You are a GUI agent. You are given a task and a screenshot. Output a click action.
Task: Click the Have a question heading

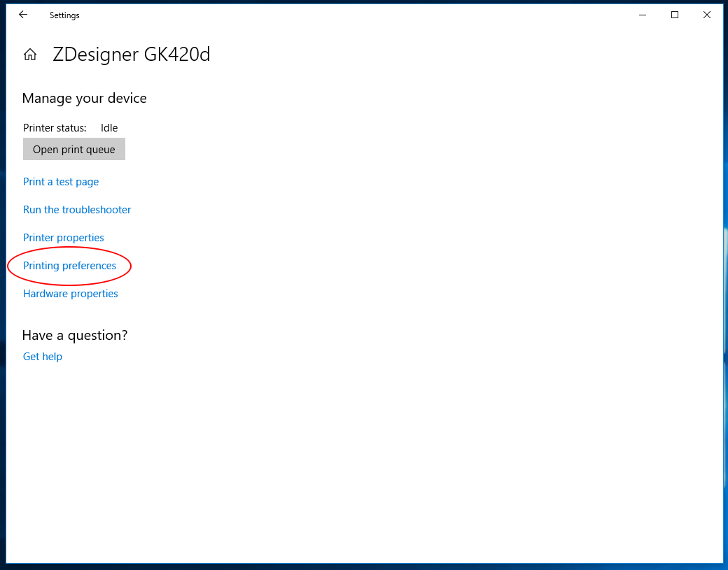click(74, 335)
